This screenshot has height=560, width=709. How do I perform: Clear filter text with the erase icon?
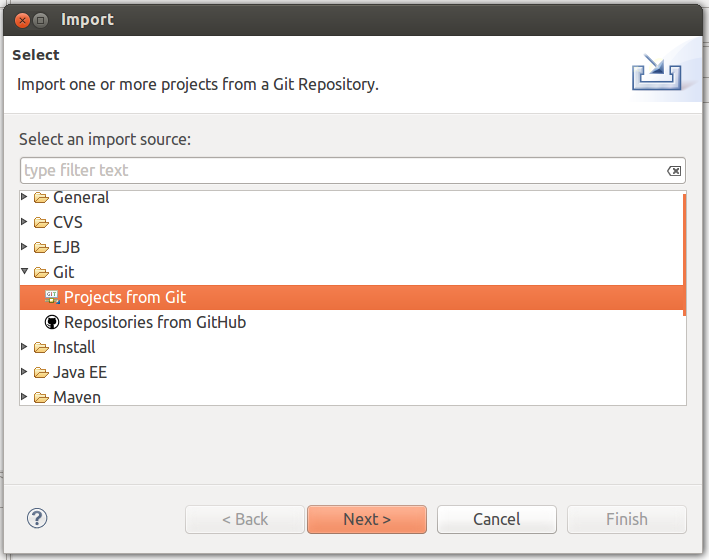coord(674,171)
